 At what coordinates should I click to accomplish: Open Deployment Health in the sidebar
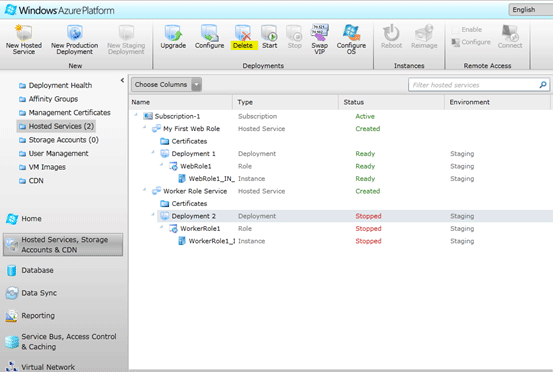pyautogui.click(x=55, y=85)
